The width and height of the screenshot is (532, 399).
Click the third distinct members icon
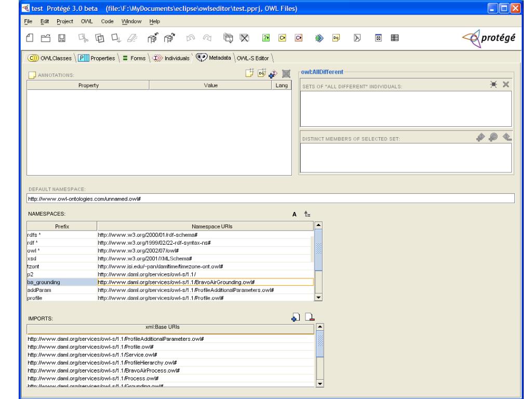click(507, 137)
